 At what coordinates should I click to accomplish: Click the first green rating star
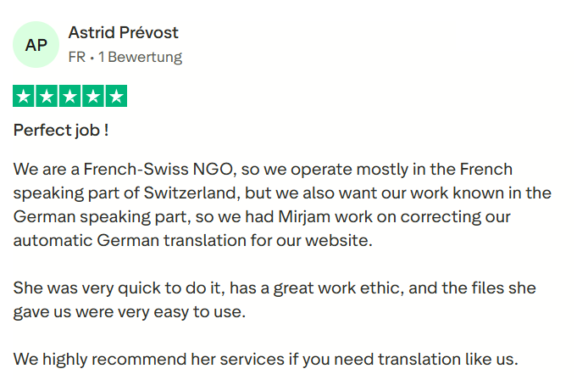click(24, 96)
